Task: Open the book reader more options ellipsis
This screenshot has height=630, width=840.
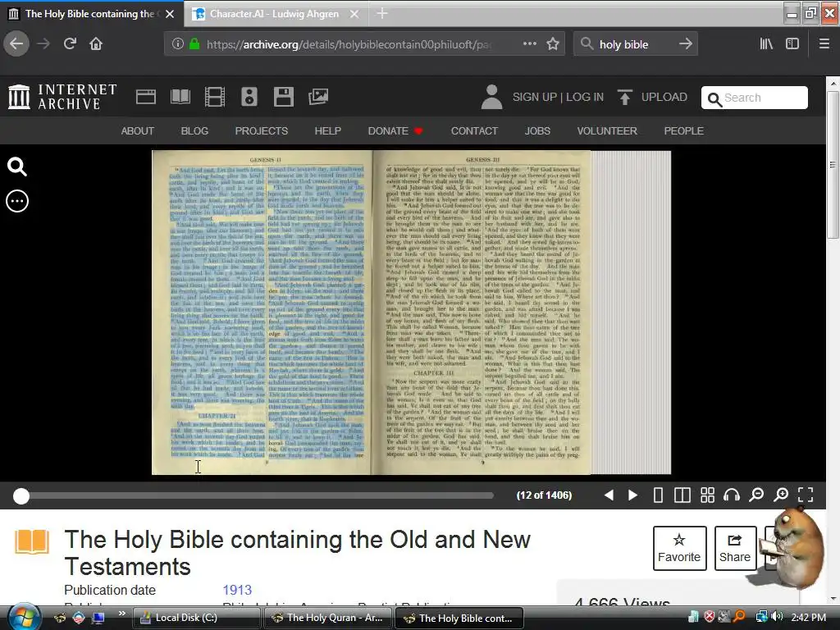Action: pos(17,202)
